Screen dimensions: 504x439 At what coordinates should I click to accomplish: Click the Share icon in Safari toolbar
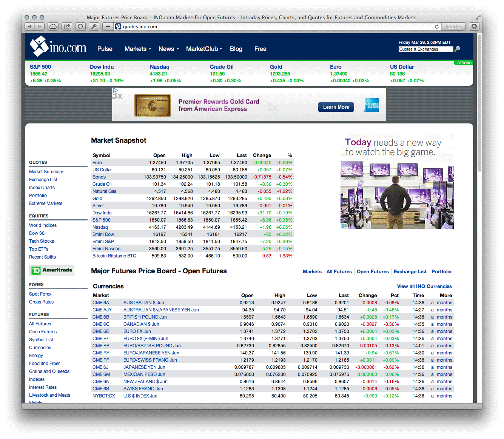(67, 26)
